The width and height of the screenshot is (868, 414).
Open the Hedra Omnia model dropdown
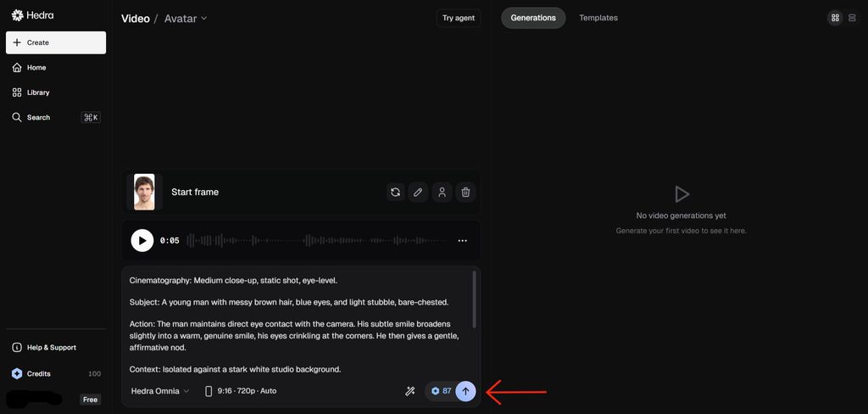click(160, 391)
